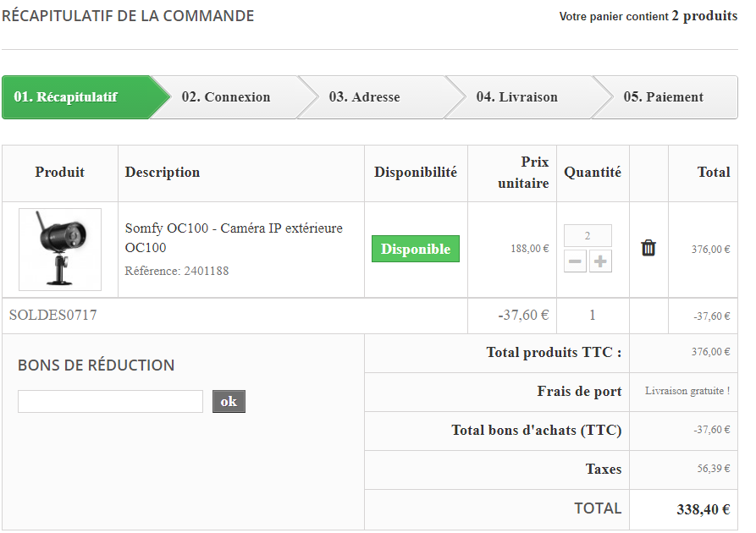The image size is (756, 533).
Task: Click the Somfy camera product thumbnail
Action: click(x=60, y=250)
